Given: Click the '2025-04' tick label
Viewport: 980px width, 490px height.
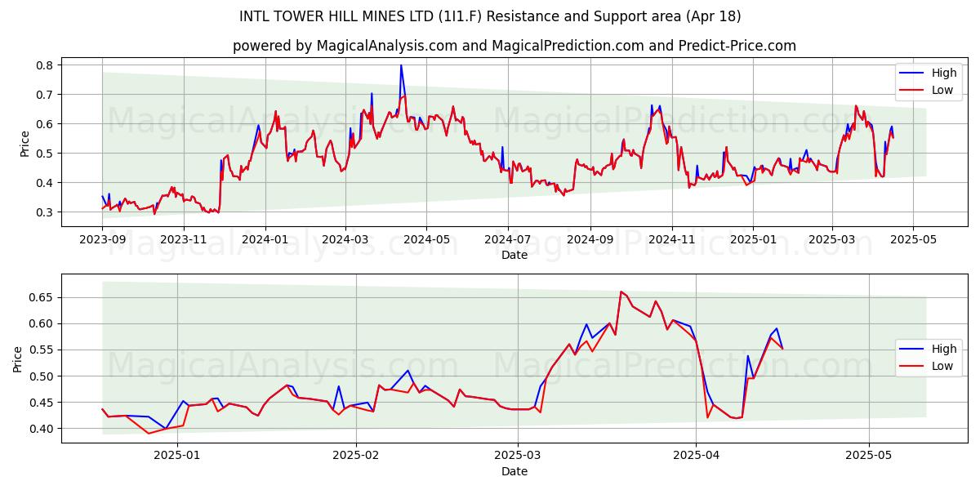Looking at the screenshot, I should pyautogui.click(x=697, y=457).
